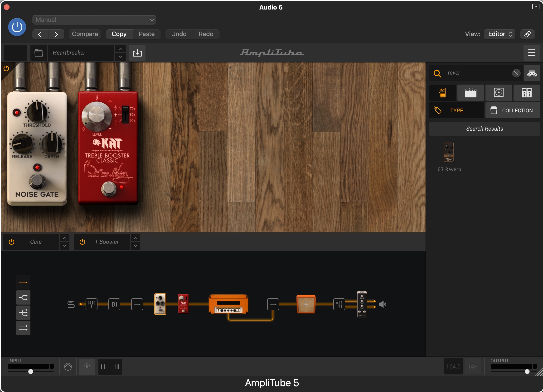Click the Undo button
The height and width of the screenshot is (392, 543).
point(179,34)
